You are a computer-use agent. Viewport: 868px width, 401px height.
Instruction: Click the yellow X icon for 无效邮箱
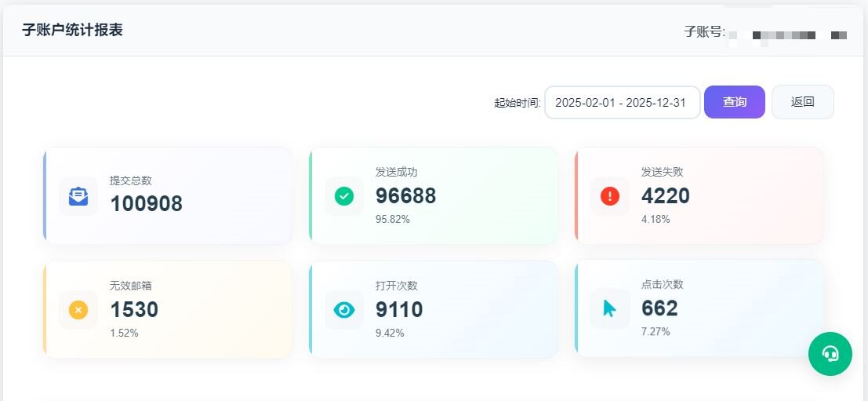(x=78, y=310)
